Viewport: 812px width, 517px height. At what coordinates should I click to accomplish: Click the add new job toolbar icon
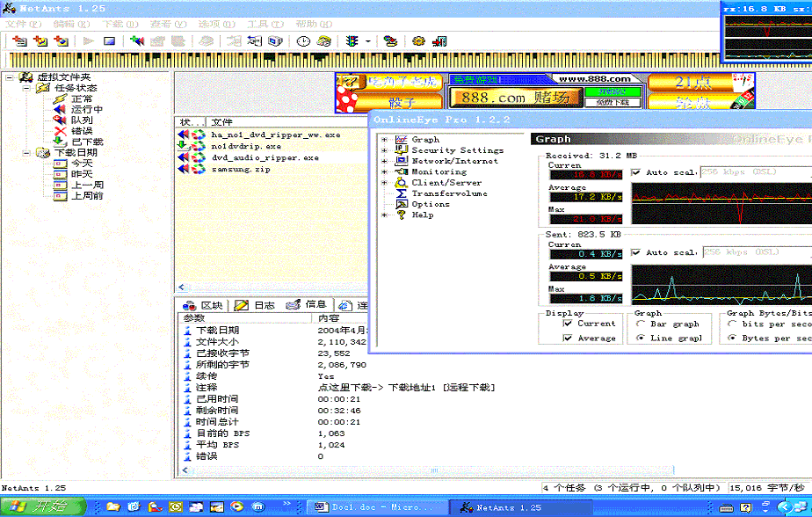coord(19,40)
